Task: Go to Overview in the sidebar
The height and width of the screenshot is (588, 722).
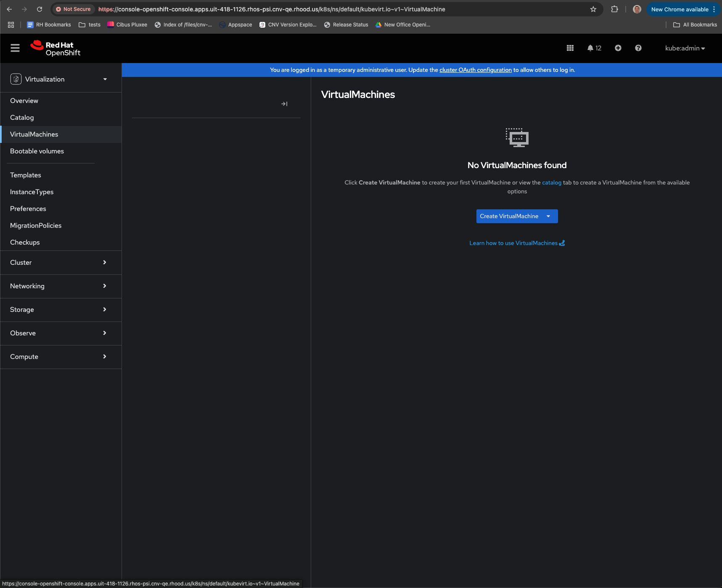Action: pos(61,101)
